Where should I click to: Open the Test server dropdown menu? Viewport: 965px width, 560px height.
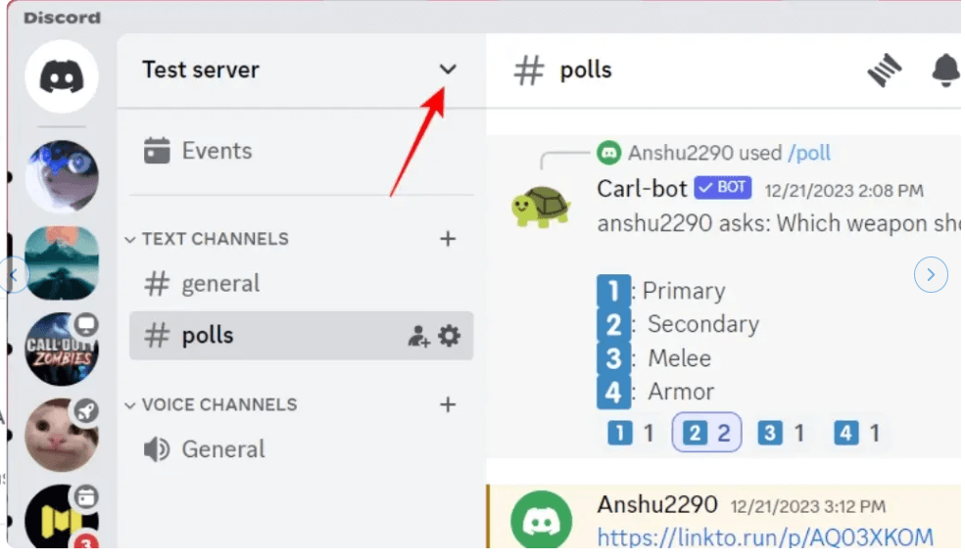(448, 70)
